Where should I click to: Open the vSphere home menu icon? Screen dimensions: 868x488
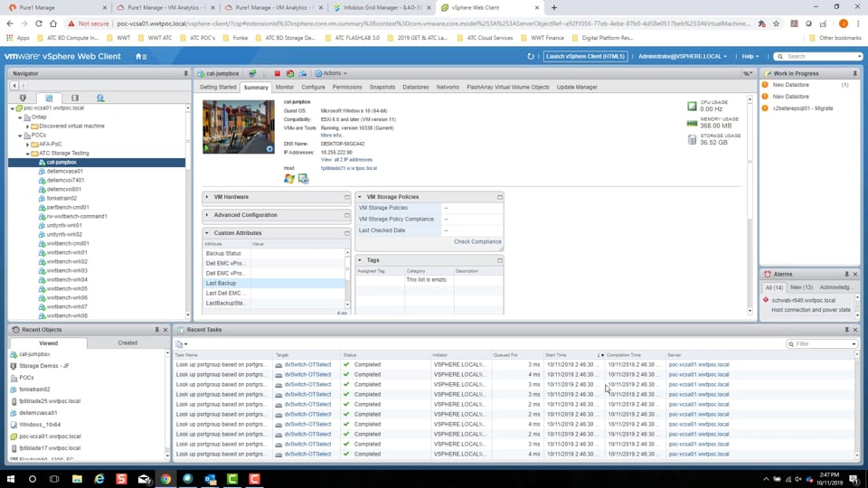pyautogui.click(x=141, y=56)
